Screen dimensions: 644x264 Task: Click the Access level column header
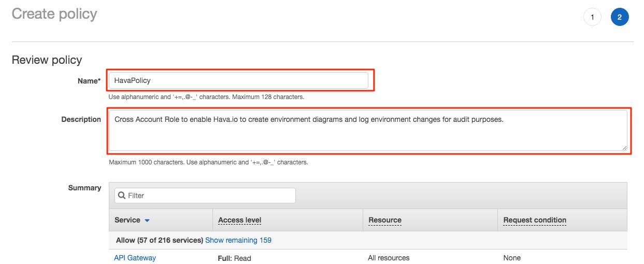click(239, 220)
